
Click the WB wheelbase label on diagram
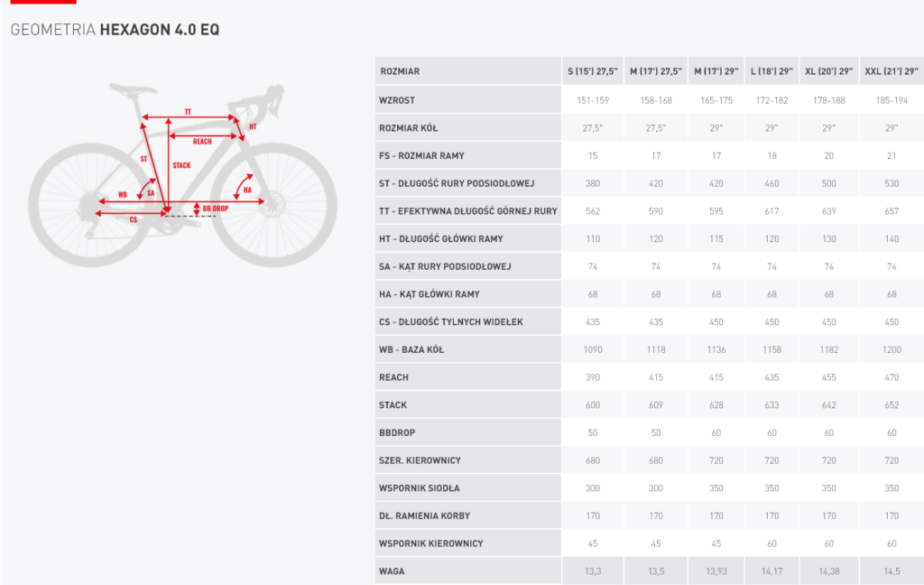[x=122, y=195]
